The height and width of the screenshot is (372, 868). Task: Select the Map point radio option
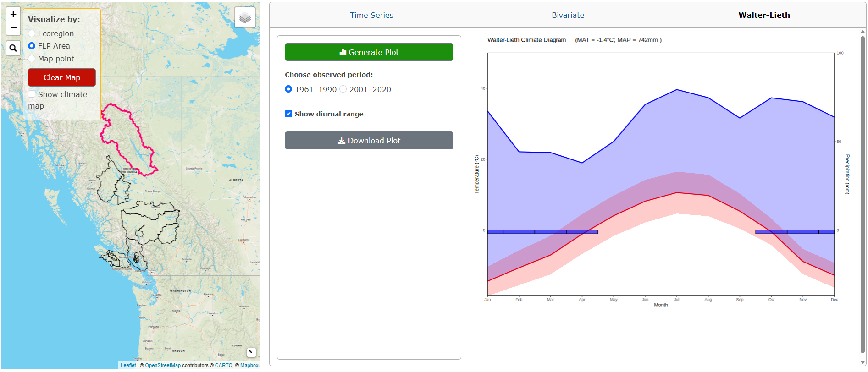32,59
